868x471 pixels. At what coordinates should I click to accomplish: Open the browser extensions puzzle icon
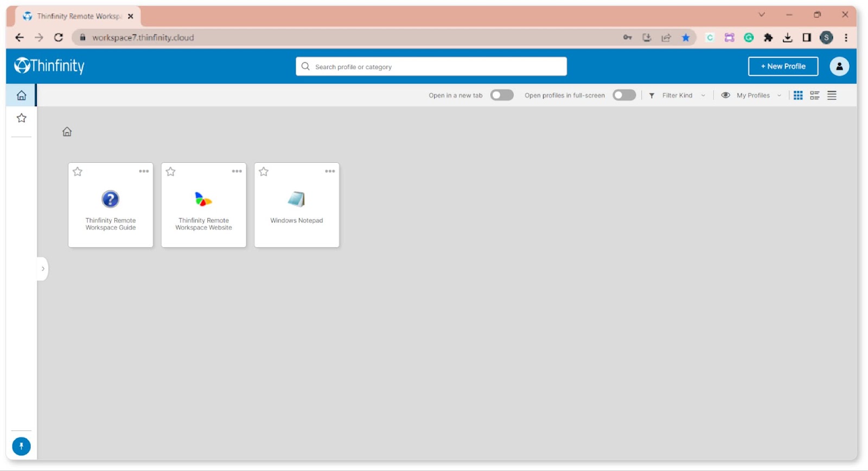coord(768,37)
